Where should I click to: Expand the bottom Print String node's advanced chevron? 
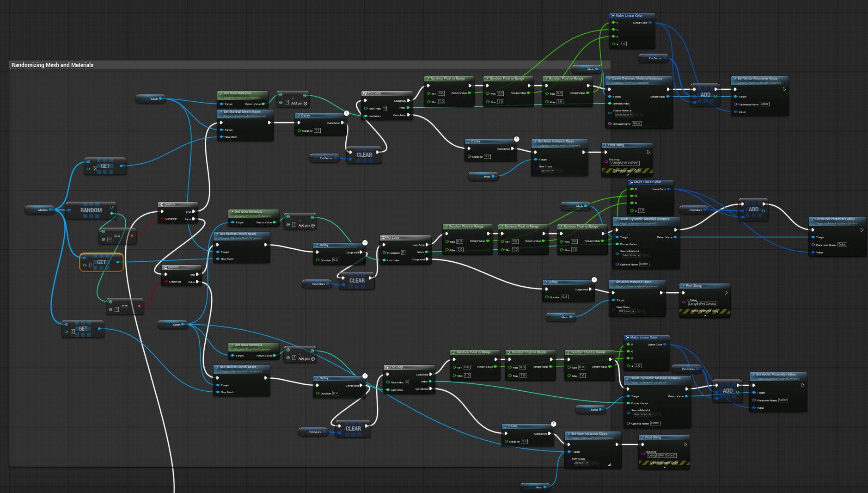(664, 467)
